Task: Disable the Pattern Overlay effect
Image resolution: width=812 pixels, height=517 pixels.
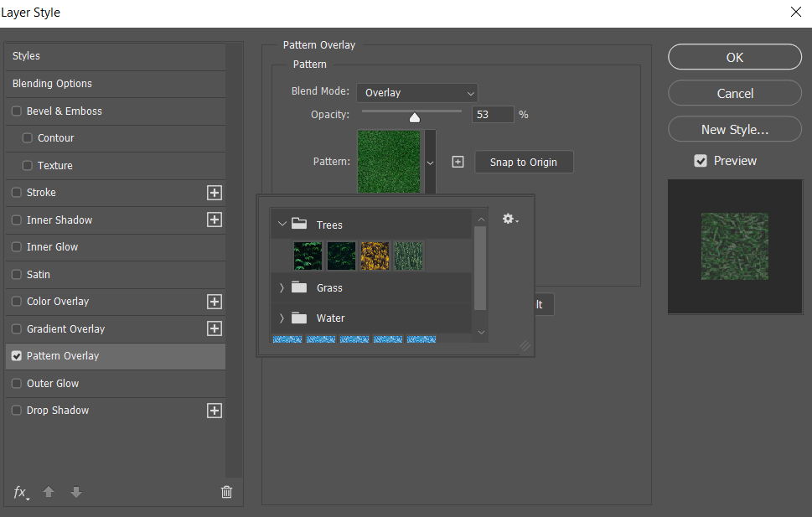Action: pyautogui.click(x=16, y=356)
